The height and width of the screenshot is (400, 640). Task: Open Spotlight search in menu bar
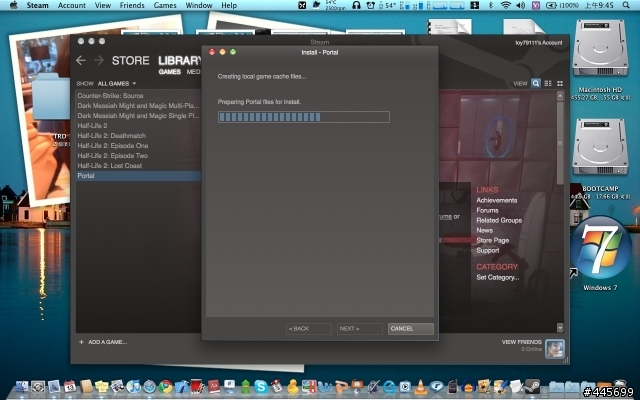point(626,5)
